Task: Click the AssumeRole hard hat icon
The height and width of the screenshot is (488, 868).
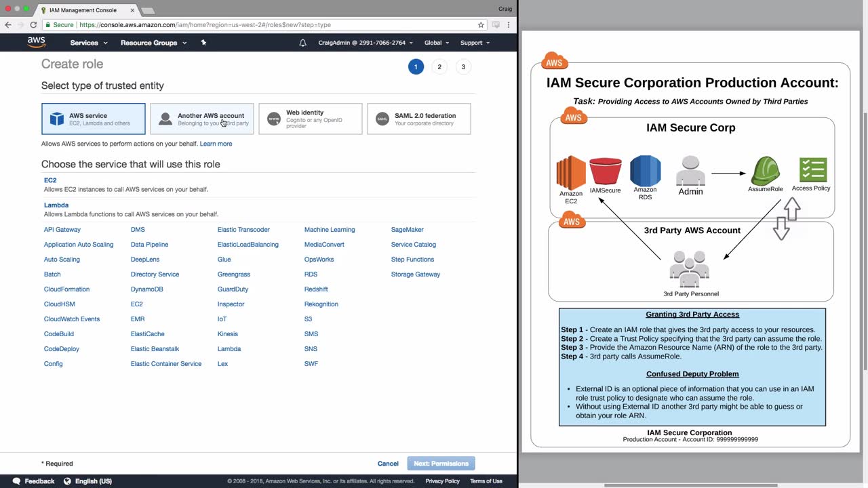Action: click(765, 171)
